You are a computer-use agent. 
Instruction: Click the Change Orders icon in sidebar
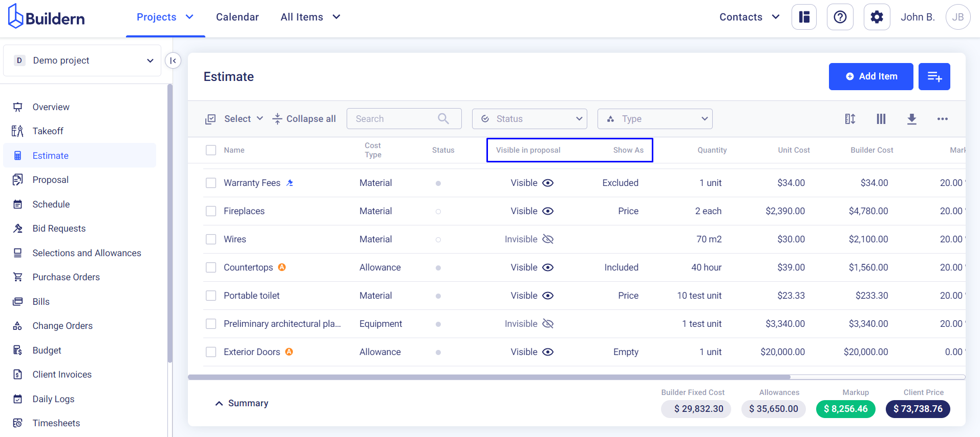17,326
